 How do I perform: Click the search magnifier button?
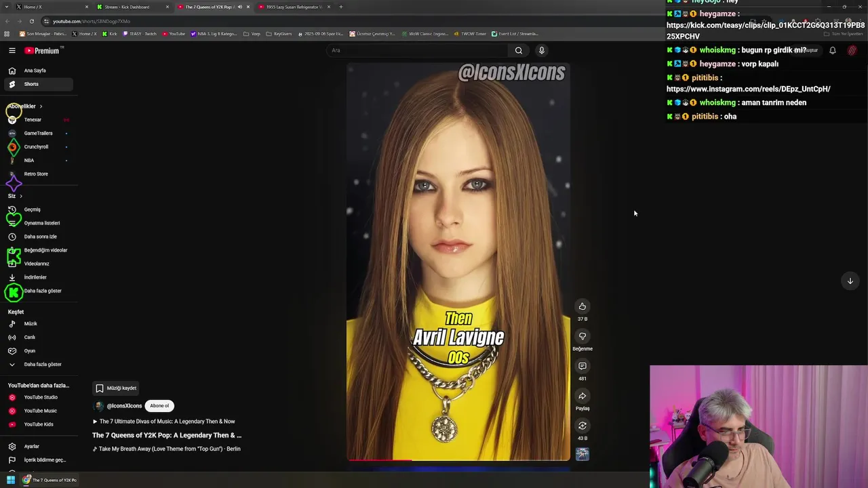click(x=519, y=50)
